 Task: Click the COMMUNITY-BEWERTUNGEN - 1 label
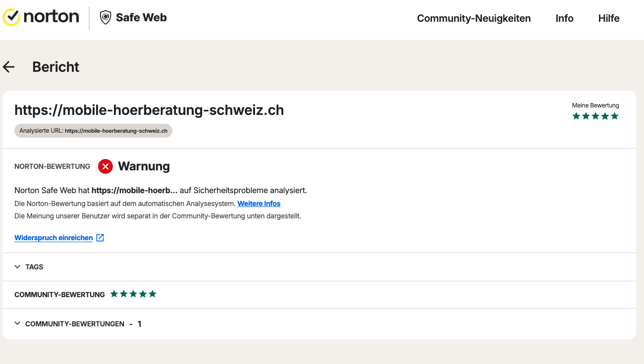coord(83,324)
